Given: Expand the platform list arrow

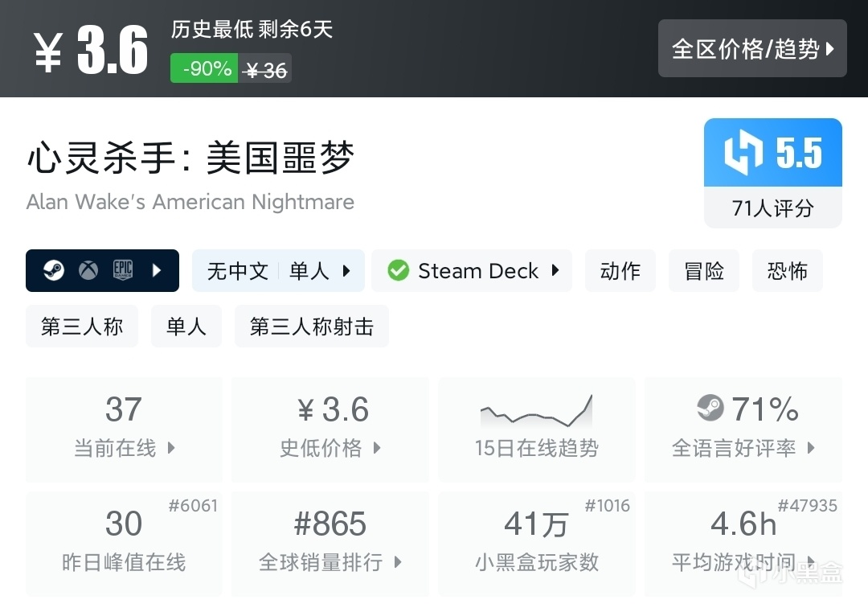Looking at the screenshot, I should [x=158, y=270].
